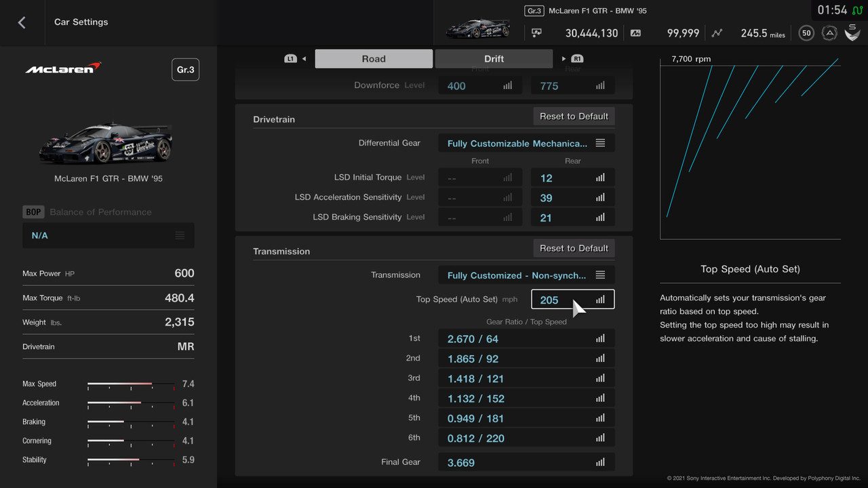Click the 7,700 rpm graph label

tap(691, 59)
